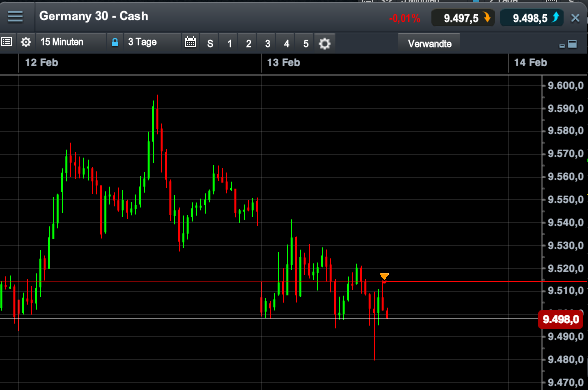Maximize chart panel with window icon
This screenshot has width=588, height=390.
(x=572, y=44)
